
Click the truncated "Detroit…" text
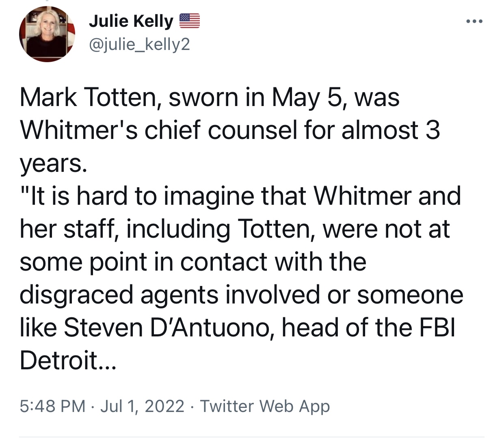tap(68, 360)
